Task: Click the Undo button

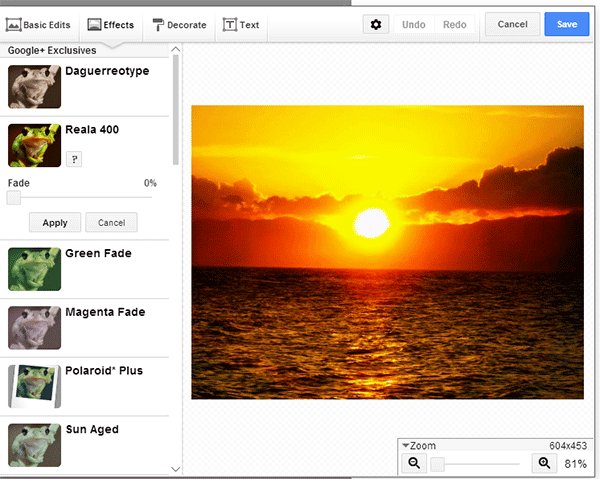Action: coord(414,25)
